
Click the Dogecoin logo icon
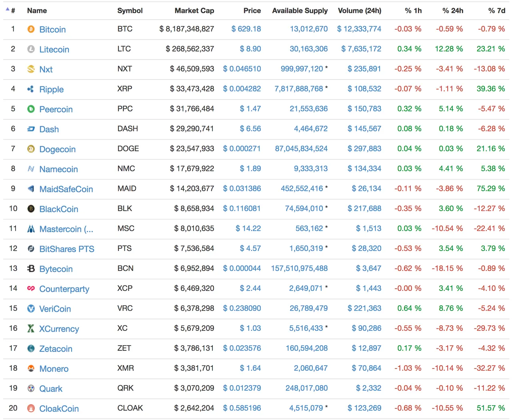coord(31,149)
